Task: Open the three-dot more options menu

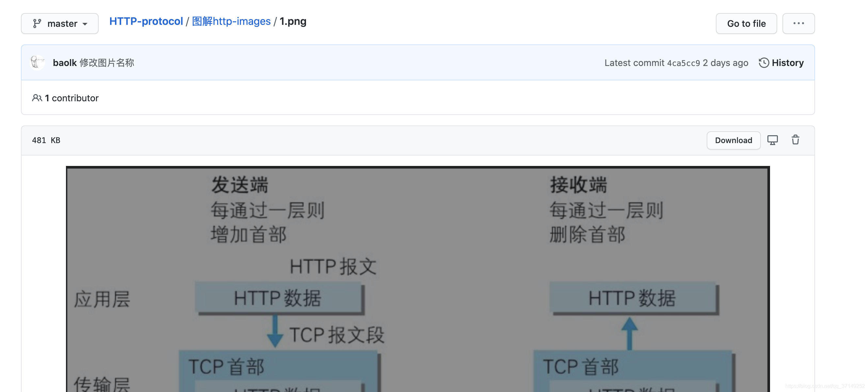Action: (x=798, y=24)
